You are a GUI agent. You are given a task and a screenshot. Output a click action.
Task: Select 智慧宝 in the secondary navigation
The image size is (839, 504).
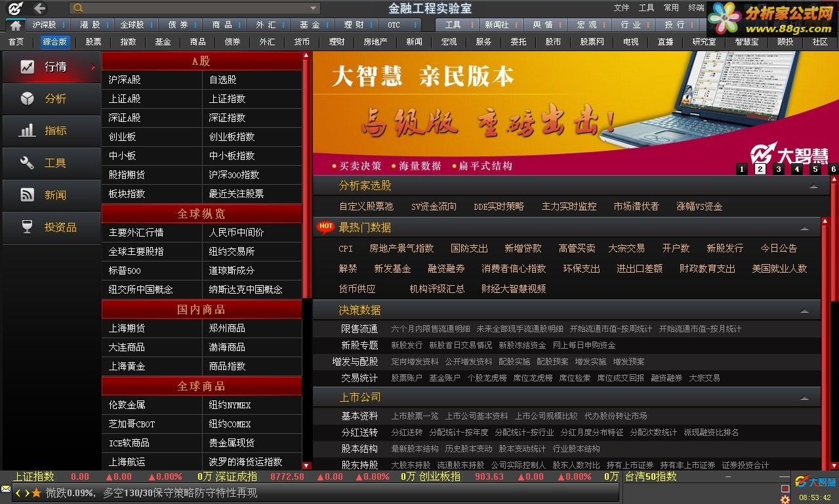747,41
